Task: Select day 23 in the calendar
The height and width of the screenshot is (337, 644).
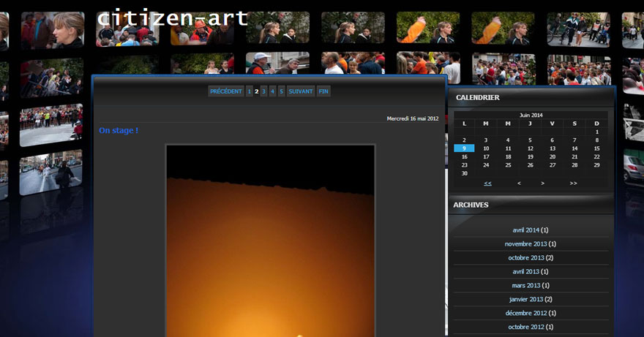Action: click(x=464, y=165)
